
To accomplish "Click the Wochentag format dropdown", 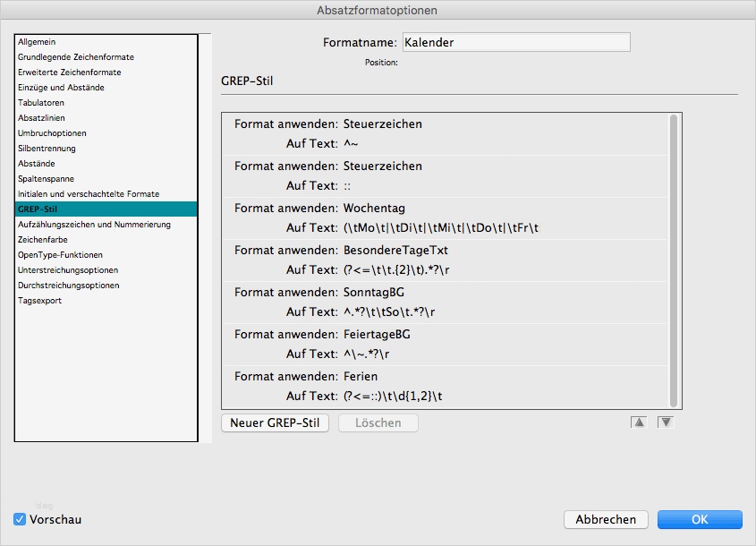I will coord(374,208).
